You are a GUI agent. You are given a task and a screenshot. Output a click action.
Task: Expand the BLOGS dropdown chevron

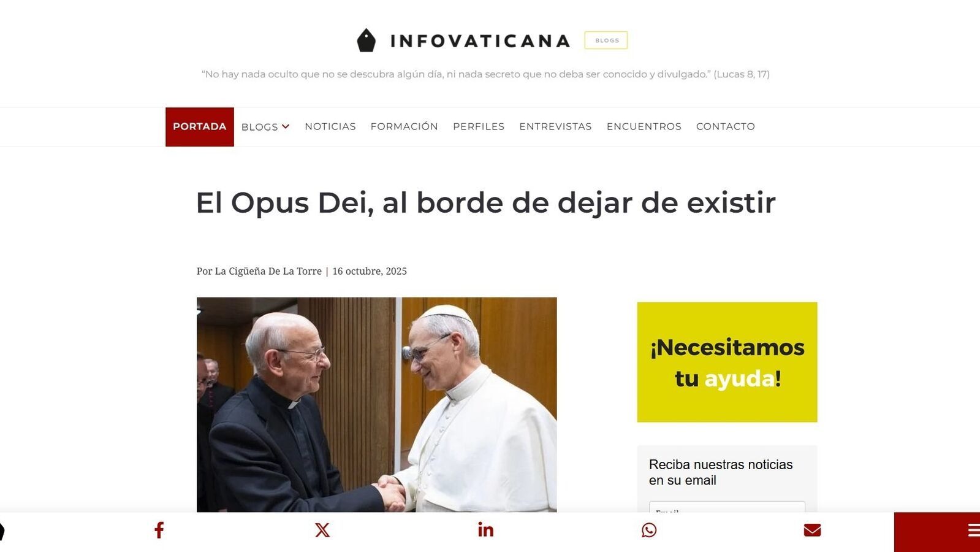click(286, 126)
